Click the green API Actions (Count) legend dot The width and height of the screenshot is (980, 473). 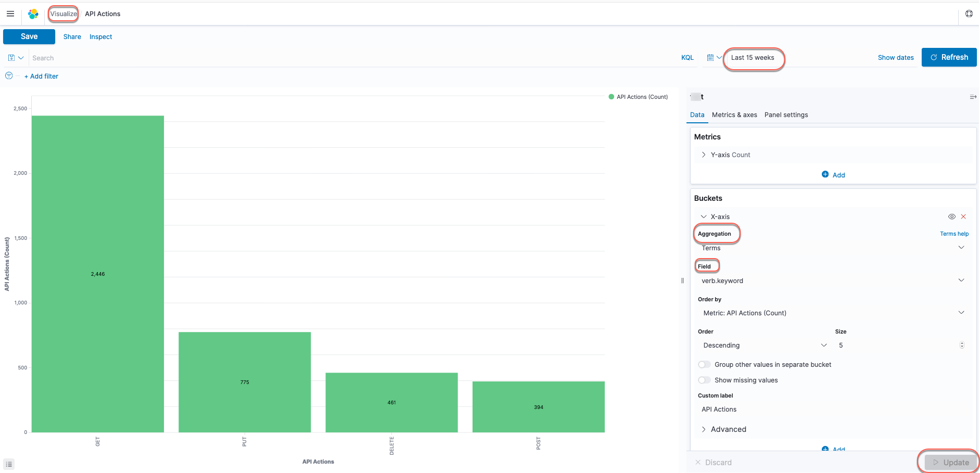(x=611, y=97)
